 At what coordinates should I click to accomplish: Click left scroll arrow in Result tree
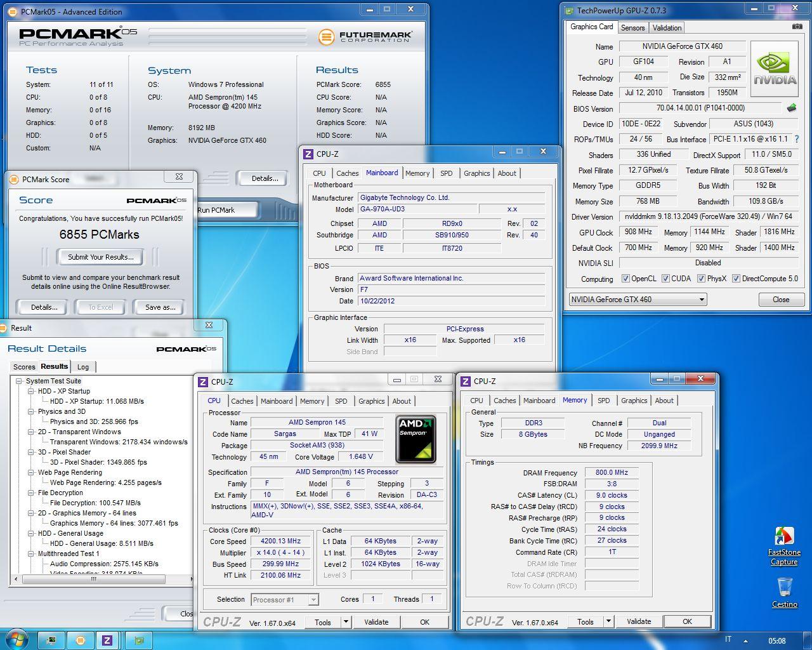tap(16, 579)
